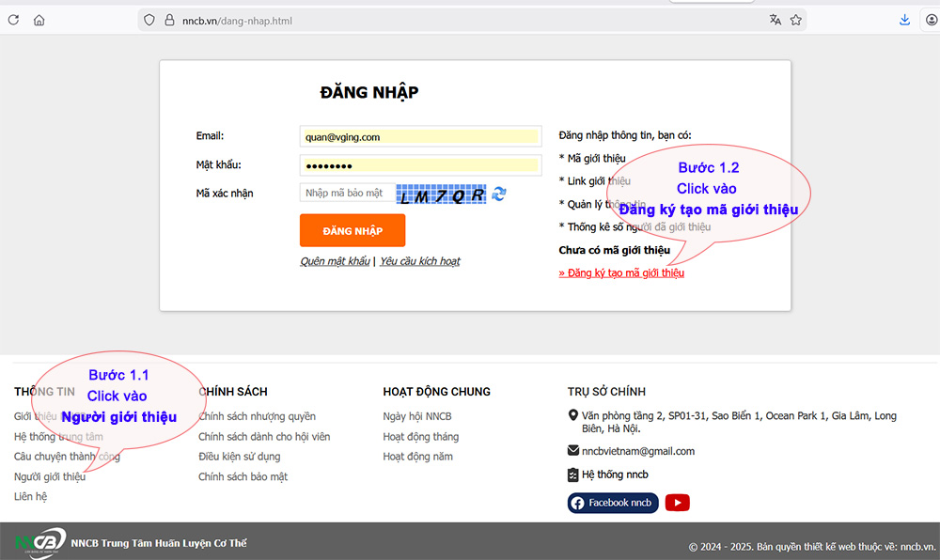
Task: Open the Facebook nncb button
Action: (611, 503)
